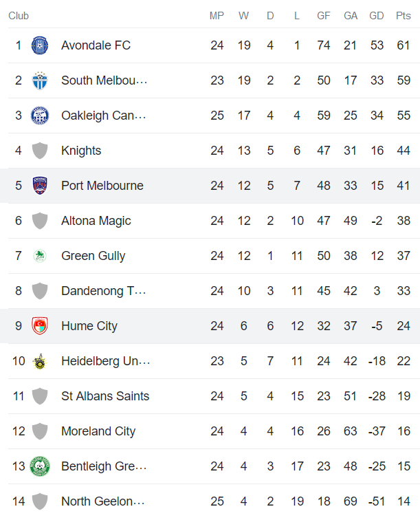Click the Bentleigh Greens club logo
This screenshot has width=420, height=520.
pos(40,467)
